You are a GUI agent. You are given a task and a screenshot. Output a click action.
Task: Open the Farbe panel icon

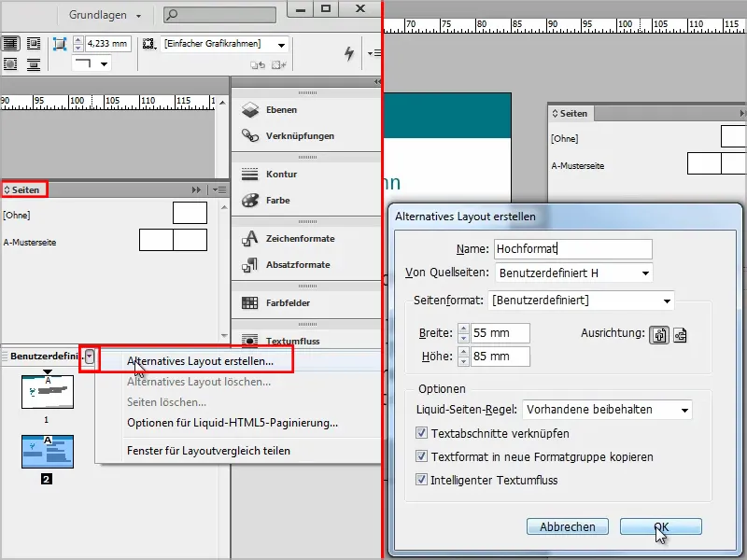250,201
